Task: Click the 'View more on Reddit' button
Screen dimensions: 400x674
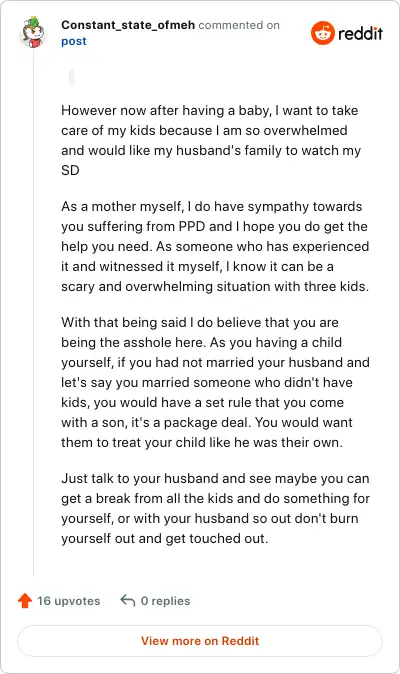Action: tap(200, 641)
